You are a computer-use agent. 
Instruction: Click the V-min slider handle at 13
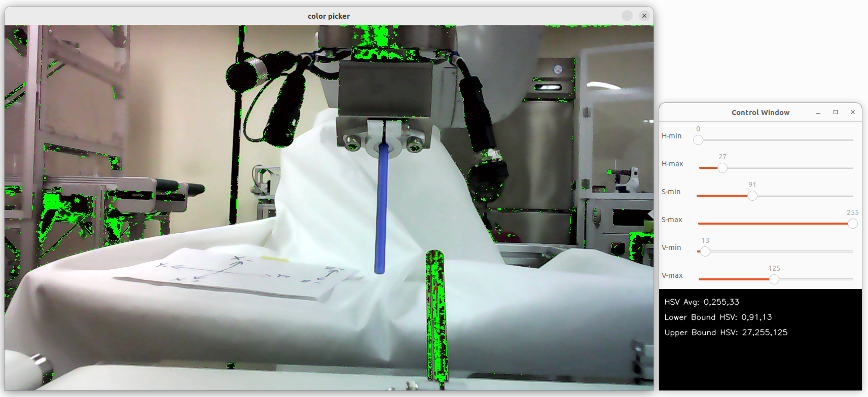[705, 251]
